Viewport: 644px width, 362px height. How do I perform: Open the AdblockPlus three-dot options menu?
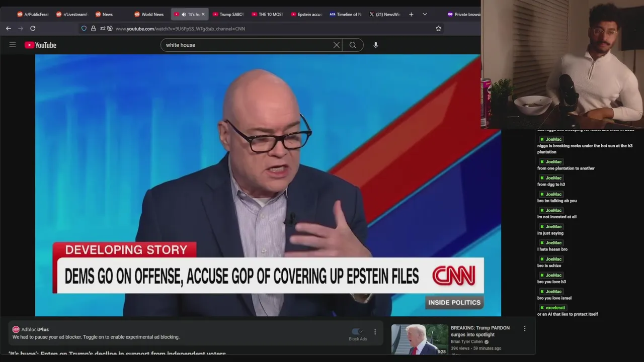tap(375, 332)
